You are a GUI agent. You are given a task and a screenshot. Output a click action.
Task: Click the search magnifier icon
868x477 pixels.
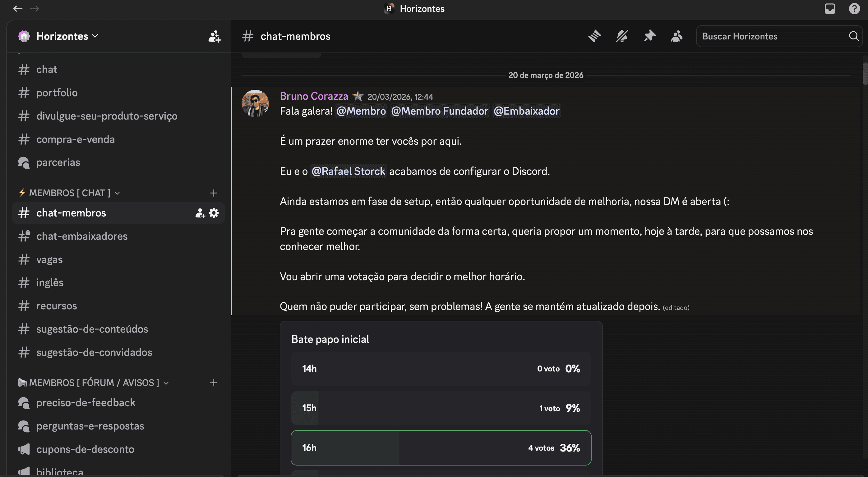pos(853,36)
